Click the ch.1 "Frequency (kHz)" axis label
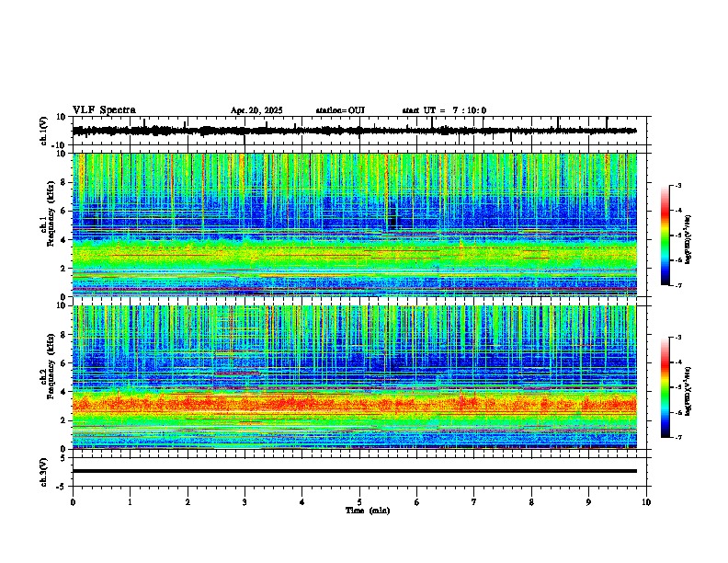The image size is (728, 563). coord(51,214)
